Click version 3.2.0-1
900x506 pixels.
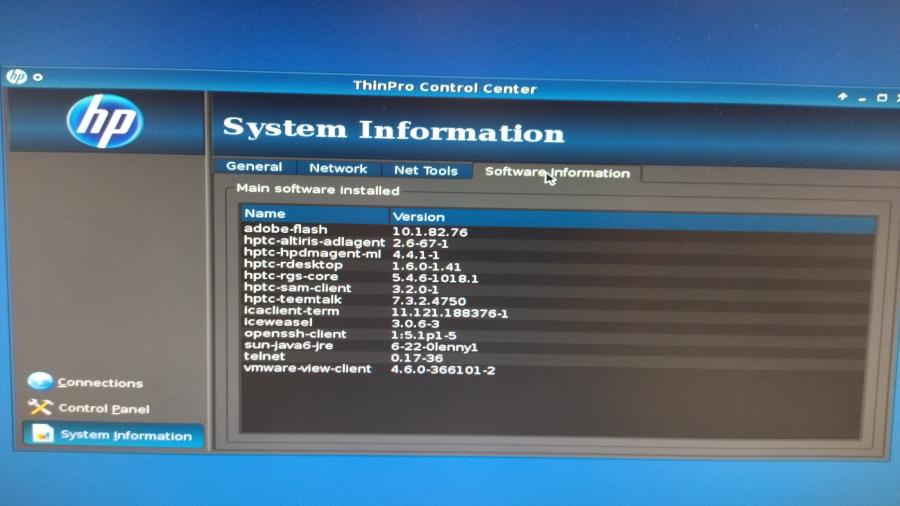[415, 290]
